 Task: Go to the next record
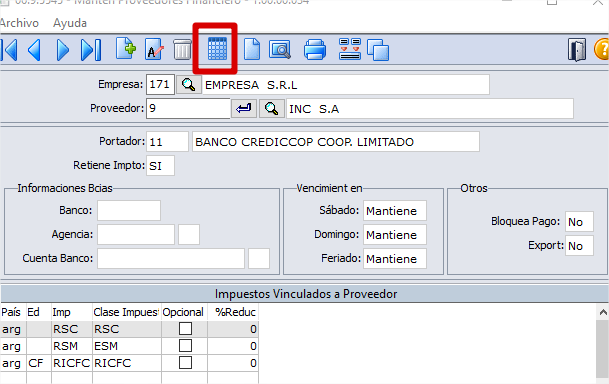pyautogui.click(x=63, y=50)
